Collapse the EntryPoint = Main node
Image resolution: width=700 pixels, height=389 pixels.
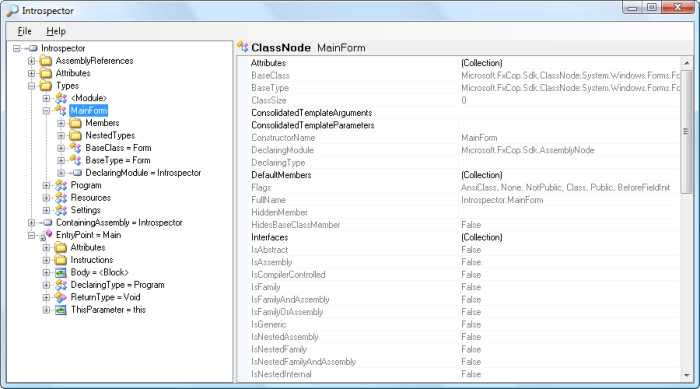(x=31, y=235)
